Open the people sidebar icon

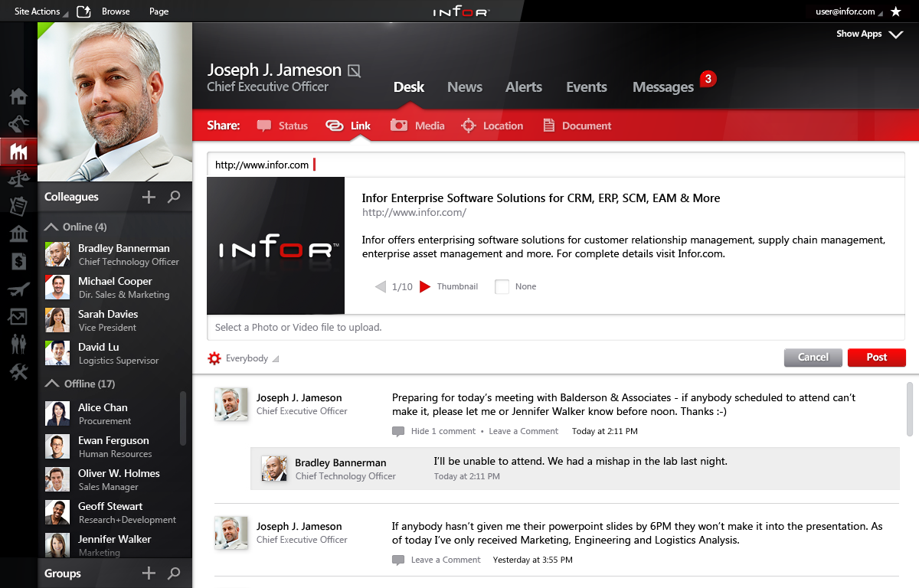click(18, 344)
